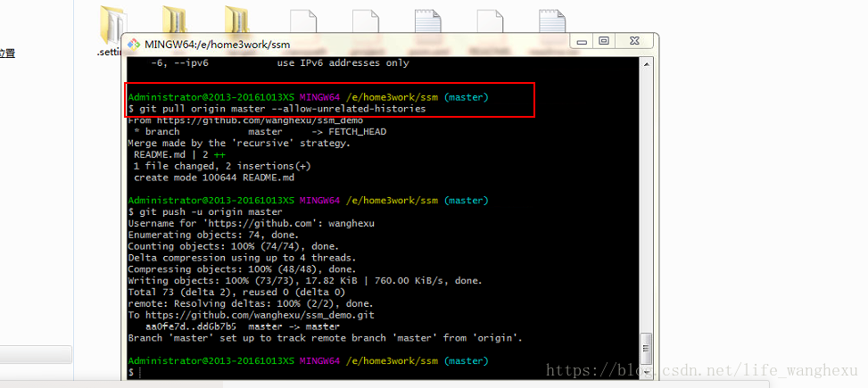Image resolution: width=868 pixels, height=388 pixels.
Task: Click the window title MINGW64:/e/home3work/ssm
Action: click(x=218, y=45)
